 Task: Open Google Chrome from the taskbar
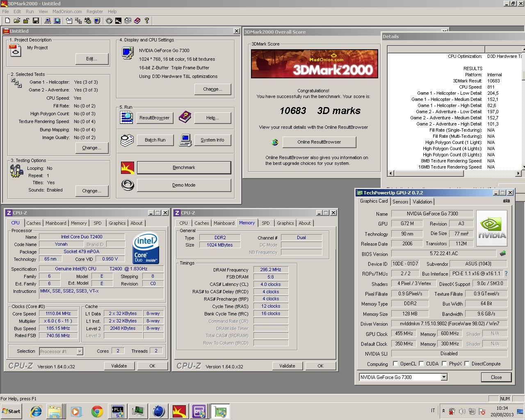pyautogui.click(x=97, y=411)
